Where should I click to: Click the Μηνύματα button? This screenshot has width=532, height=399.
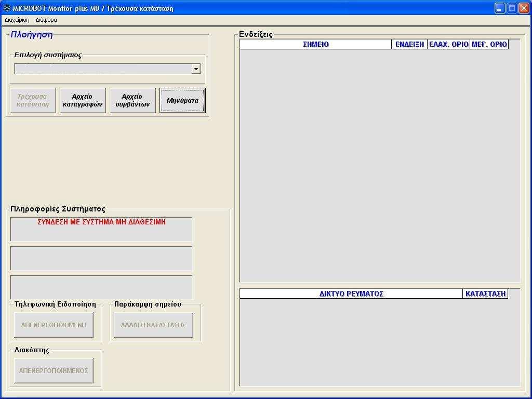tap(182, 100)
